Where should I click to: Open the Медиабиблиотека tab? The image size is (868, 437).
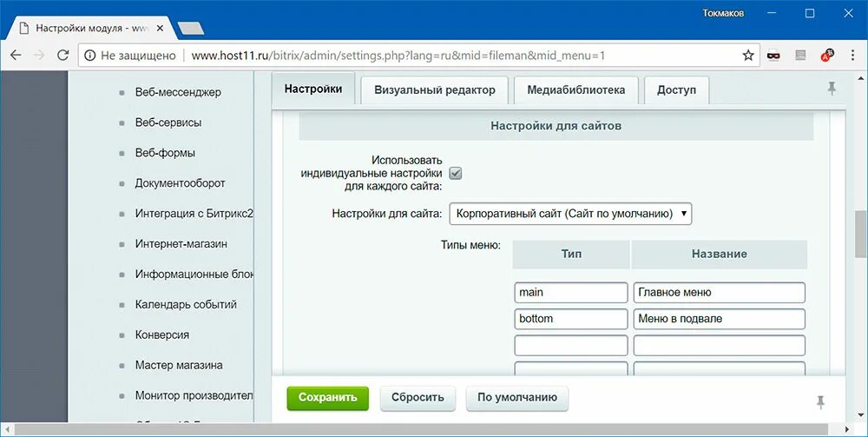click(576, 90)
